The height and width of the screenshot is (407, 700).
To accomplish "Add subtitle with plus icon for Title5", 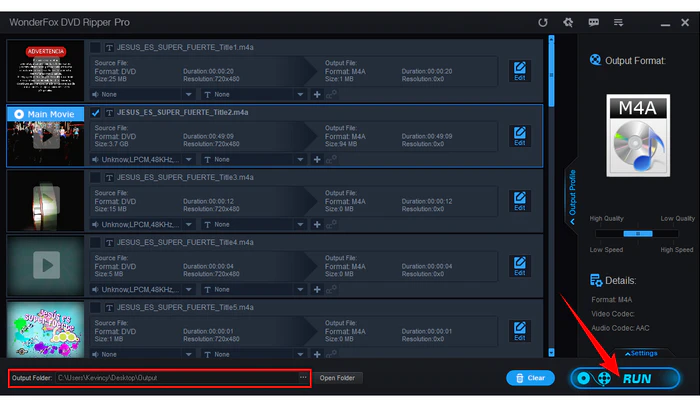I will click(x=317, y=354).
